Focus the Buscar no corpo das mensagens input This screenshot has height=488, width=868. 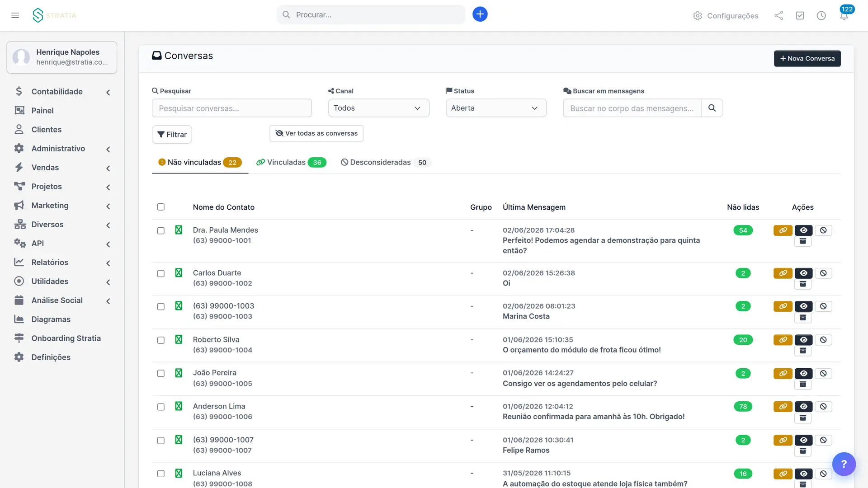(632, 108)
